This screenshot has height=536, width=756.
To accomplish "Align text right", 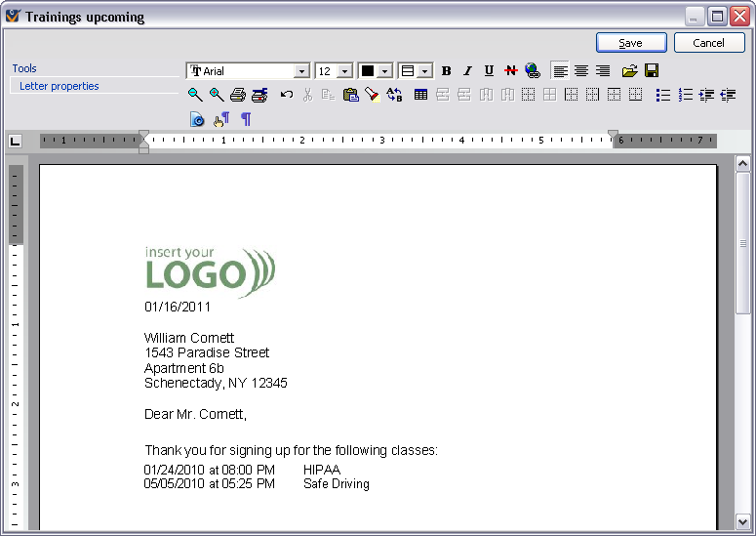I will [x=603, y=71].
